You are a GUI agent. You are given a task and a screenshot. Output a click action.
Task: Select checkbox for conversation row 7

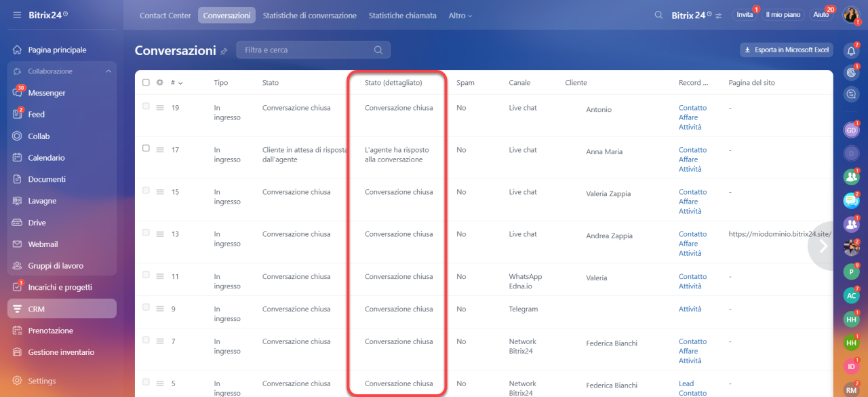pos(146,340)
